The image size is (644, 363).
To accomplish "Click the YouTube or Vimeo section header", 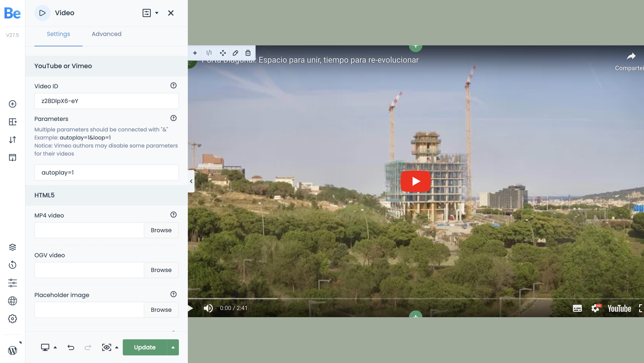I will coord(106,66).
